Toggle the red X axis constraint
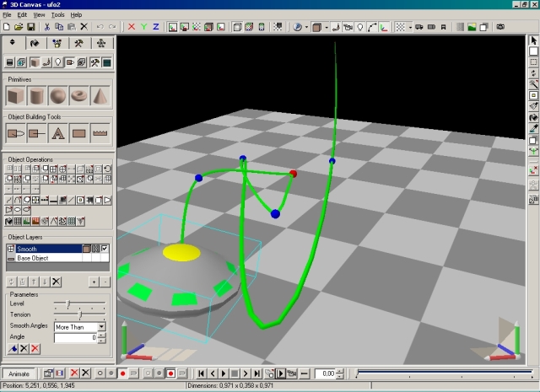The width and height of the screenshot is (540, 392). [132, 27]
